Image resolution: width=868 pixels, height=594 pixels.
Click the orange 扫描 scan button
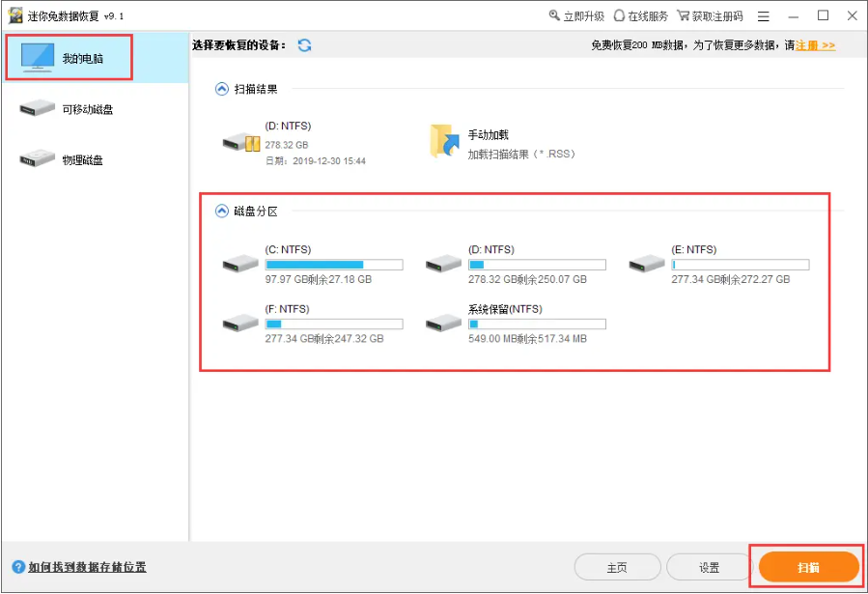click(x=806, y=567)
